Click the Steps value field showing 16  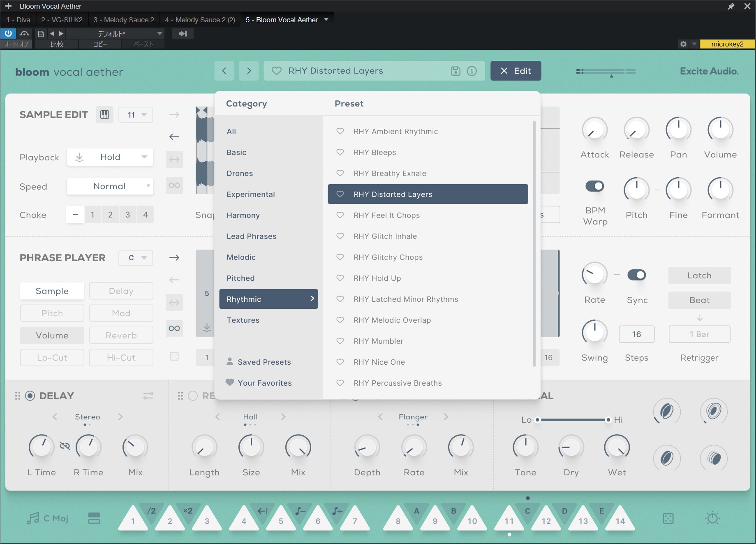coord(636,334)
